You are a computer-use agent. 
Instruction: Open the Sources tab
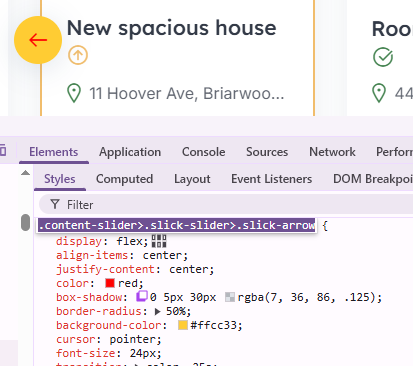coord(267,152)
